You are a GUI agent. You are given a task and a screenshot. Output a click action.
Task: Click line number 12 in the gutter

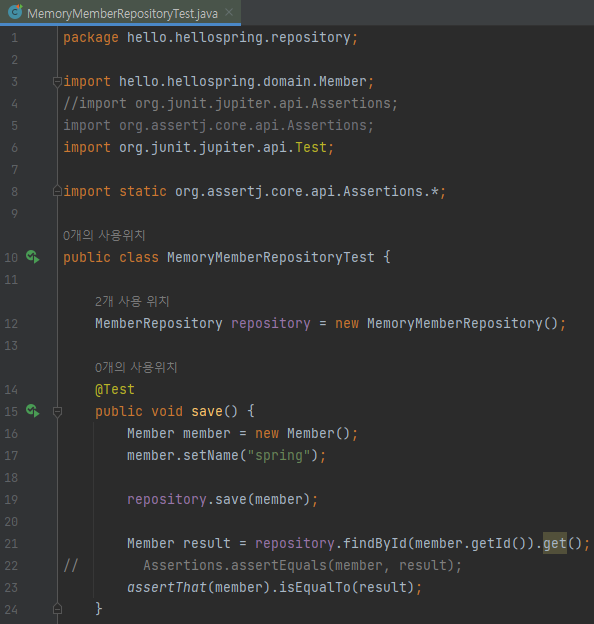click(11, 324)
